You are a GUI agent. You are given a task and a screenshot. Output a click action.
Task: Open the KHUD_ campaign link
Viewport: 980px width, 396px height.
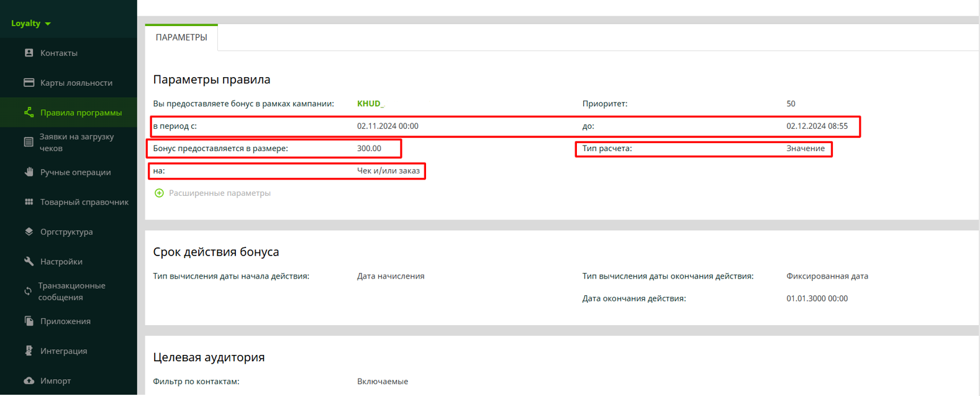pyautogui.click(x=370, y=104)
